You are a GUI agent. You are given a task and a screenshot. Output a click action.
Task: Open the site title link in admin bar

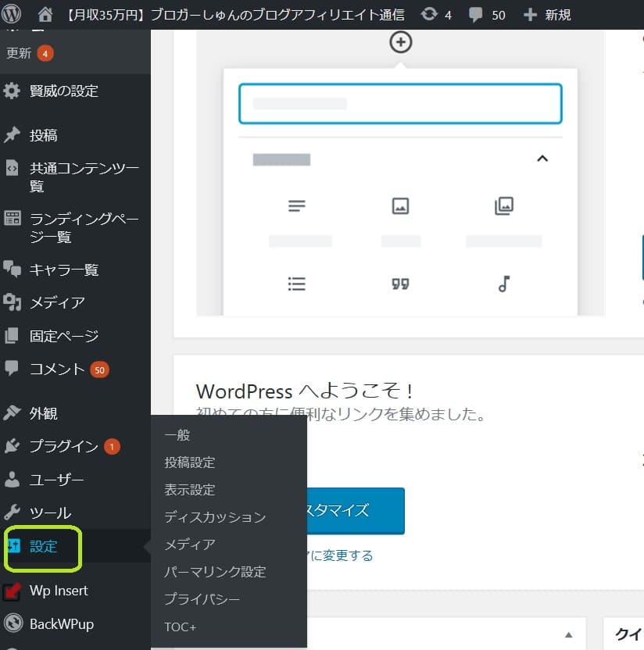tap(235, 15)
